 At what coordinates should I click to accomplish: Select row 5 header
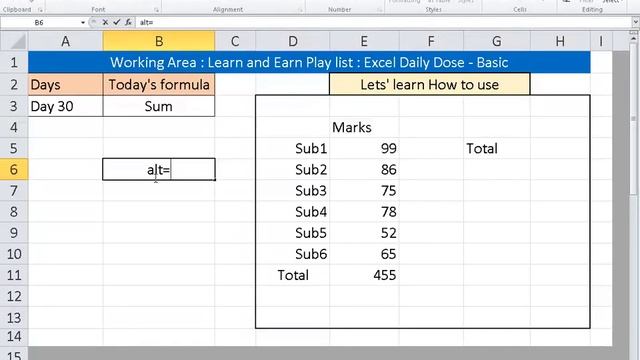click(x=14, y=148)
